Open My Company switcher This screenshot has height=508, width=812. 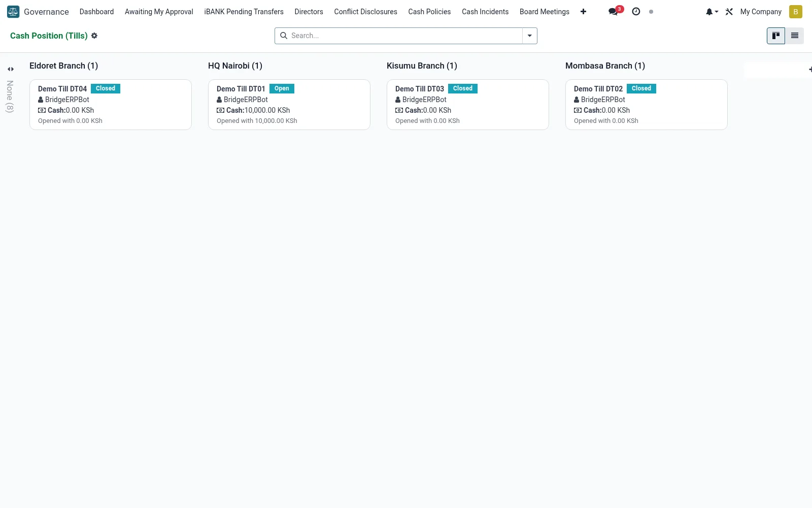point(761,12)
